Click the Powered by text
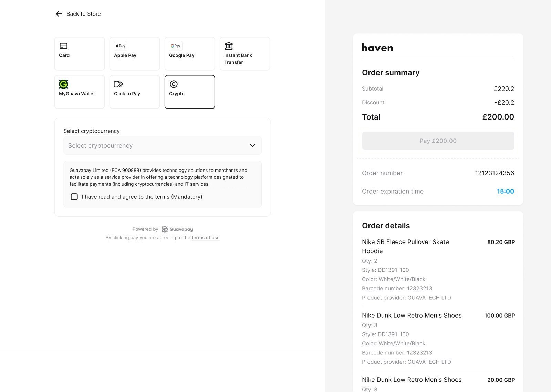Image resolution: width=551 pixels, height=392 pixels. (x=145, y=229)
